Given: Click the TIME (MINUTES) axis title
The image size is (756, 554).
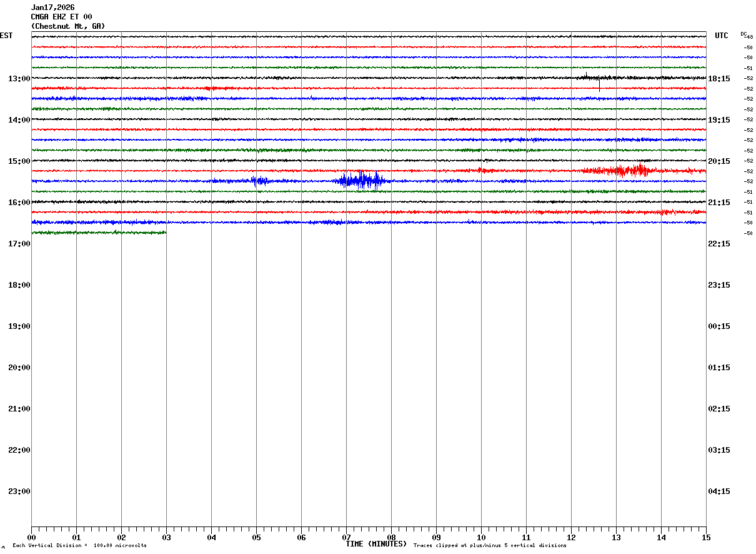Looking at the screenshot, I should tap(376, 544).
